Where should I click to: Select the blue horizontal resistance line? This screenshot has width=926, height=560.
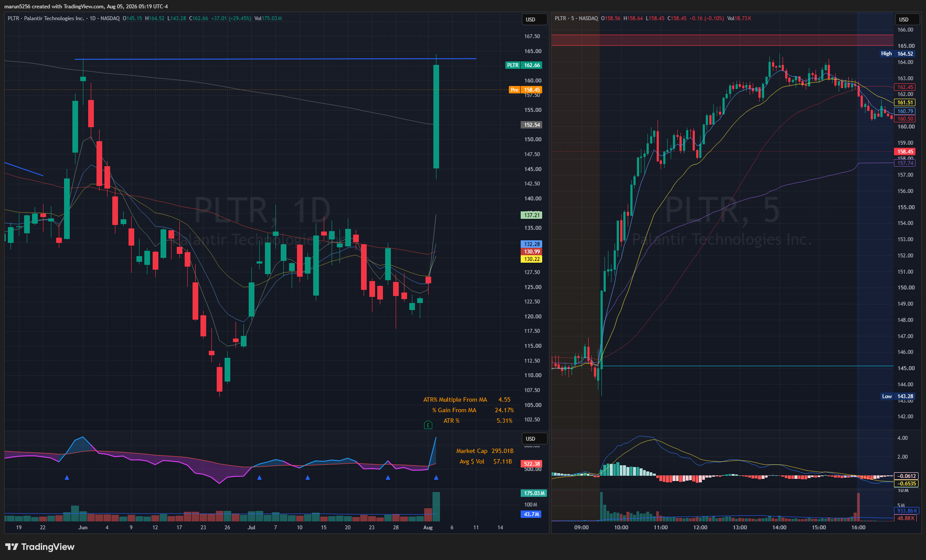275,59
